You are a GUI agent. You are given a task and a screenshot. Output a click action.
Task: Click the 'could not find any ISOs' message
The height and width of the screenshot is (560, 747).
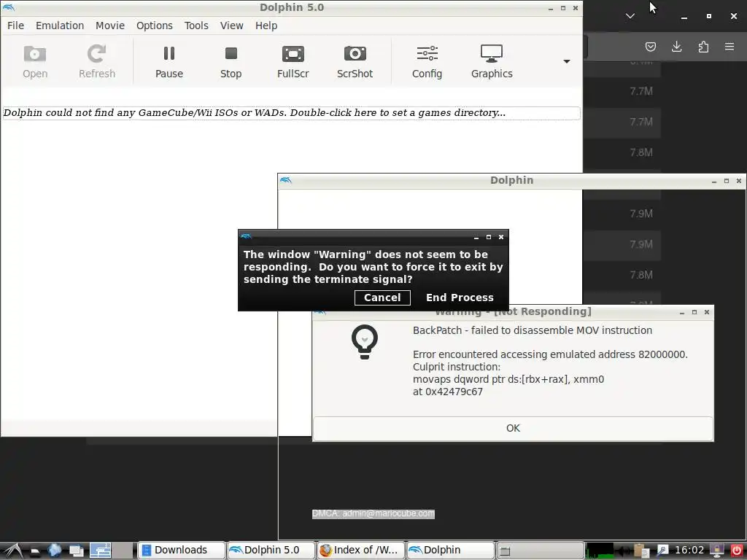click(291, 113)
